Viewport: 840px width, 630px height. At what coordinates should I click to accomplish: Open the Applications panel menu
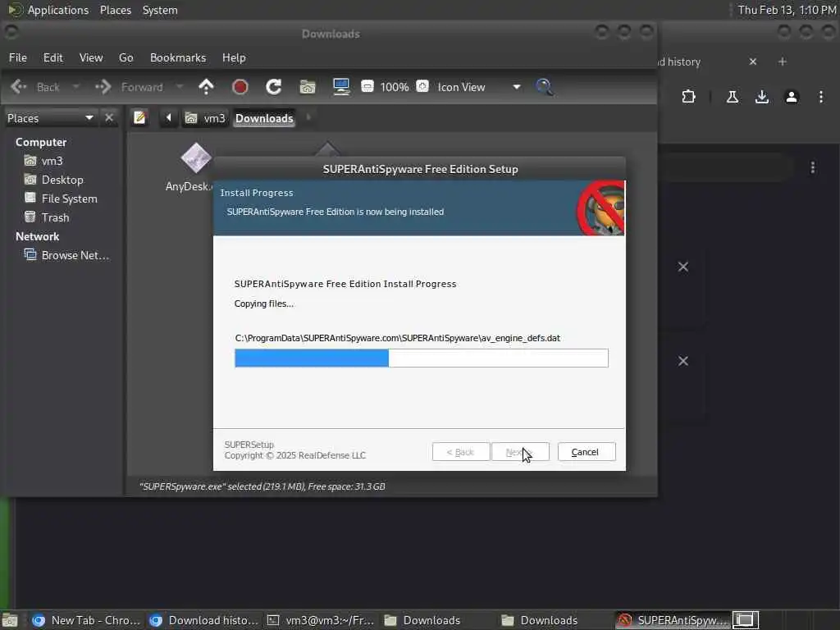[48, 10]
